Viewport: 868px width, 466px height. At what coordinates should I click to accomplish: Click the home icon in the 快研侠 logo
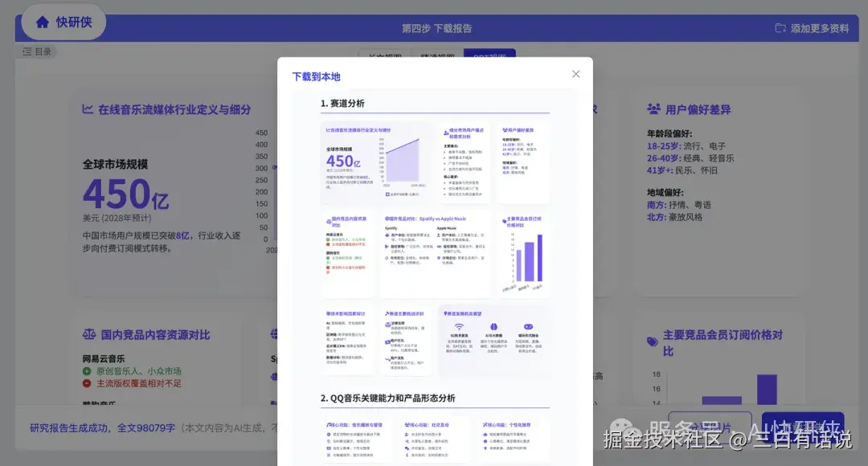point(41,22)
